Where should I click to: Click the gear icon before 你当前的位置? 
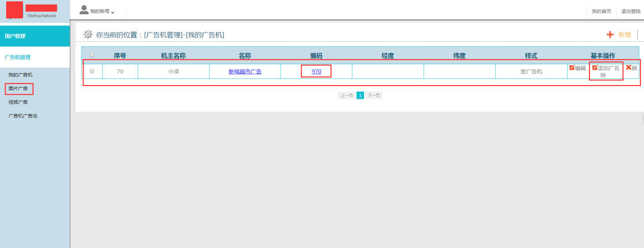(x=88, y=34)
